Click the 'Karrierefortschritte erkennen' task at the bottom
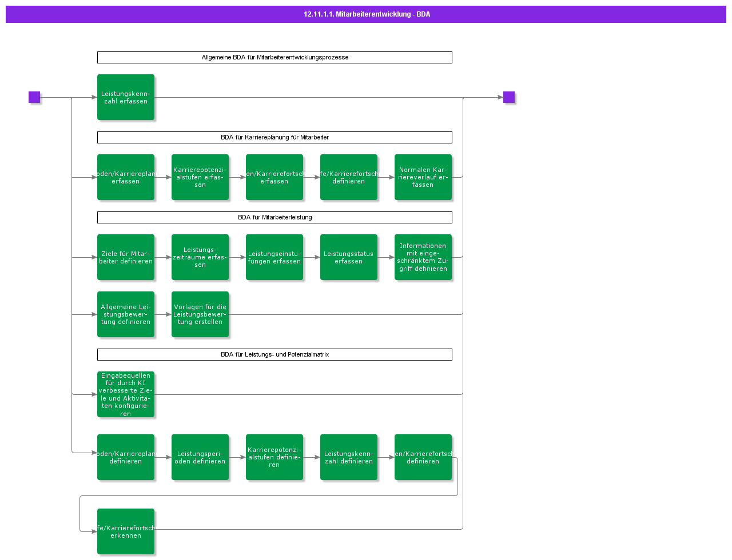Viewport: 732px width, 560px height. (x=126, y=531)
